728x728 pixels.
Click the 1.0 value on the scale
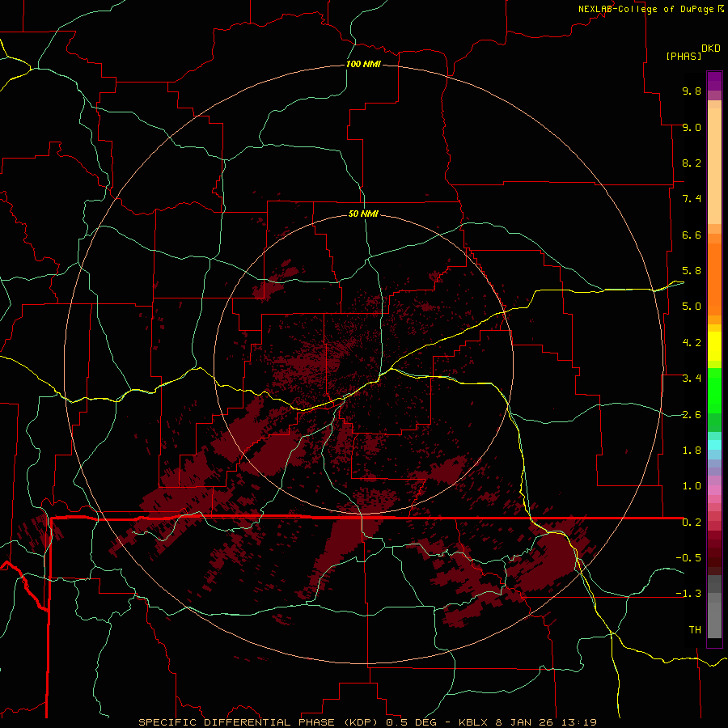click(x=692, y=486)
